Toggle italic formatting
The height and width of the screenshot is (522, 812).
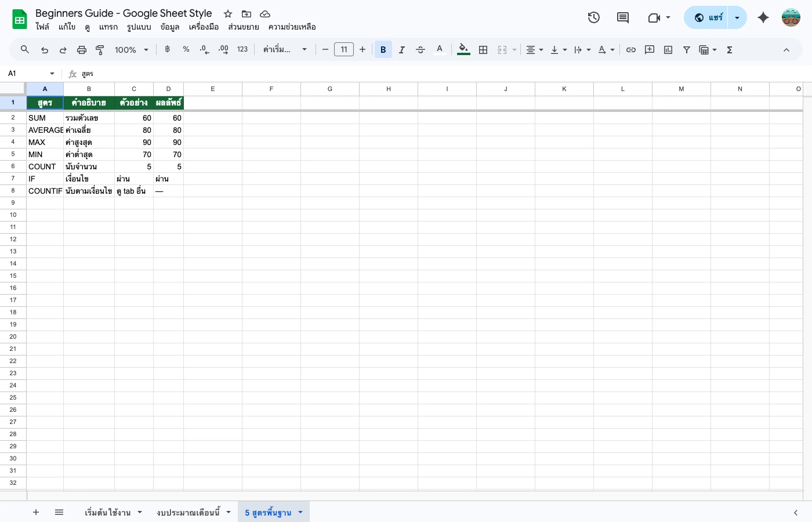point(402,49)
